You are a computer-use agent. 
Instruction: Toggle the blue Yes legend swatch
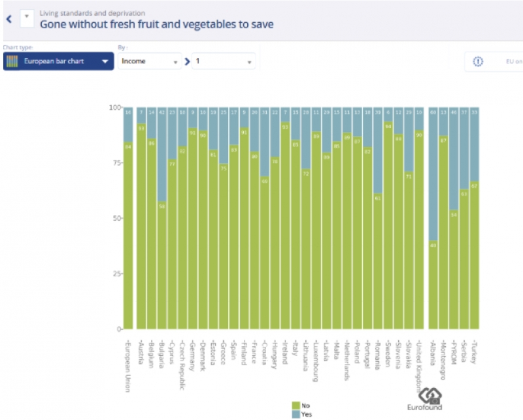[x=296, y=414]
